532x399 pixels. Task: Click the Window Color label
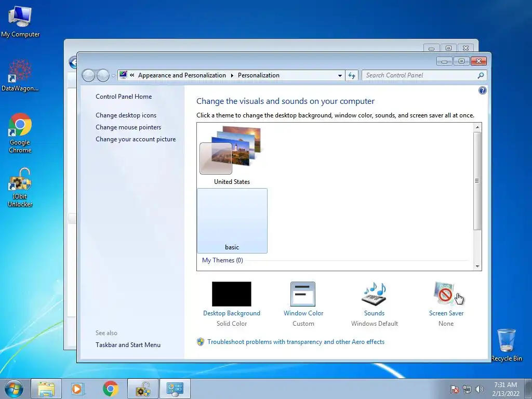303,313
